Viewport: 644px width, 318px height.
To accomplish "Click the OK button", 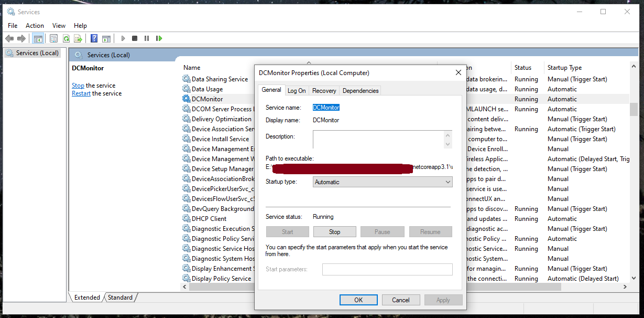I will [x=358, y=300].
